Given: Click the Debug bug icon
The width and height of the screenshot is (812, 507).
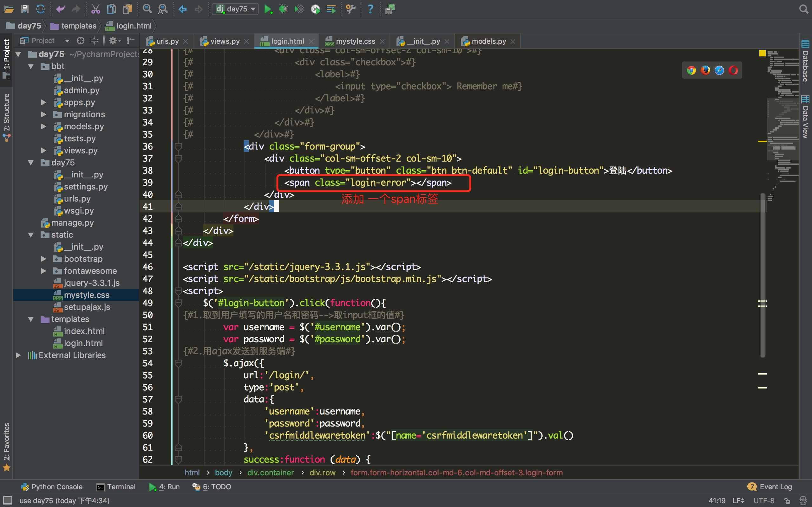Looking at the screenshot, I should pos(283,9).
